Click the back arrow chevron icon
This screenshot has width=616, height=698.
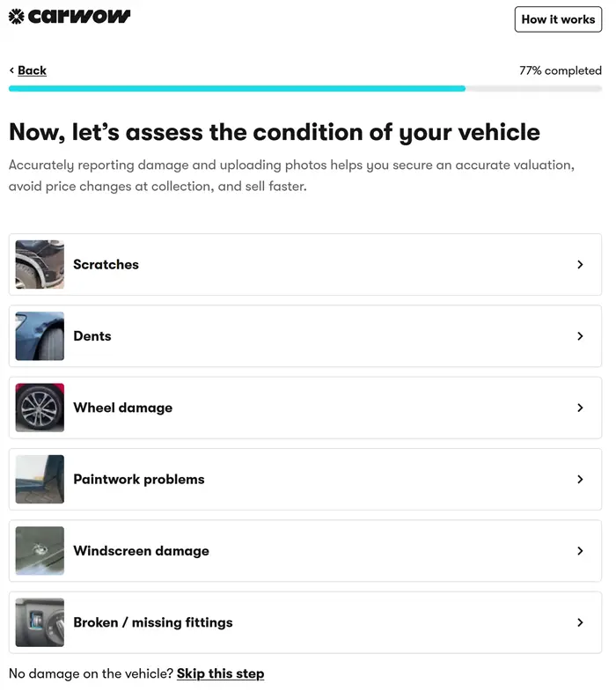point(11,70)
